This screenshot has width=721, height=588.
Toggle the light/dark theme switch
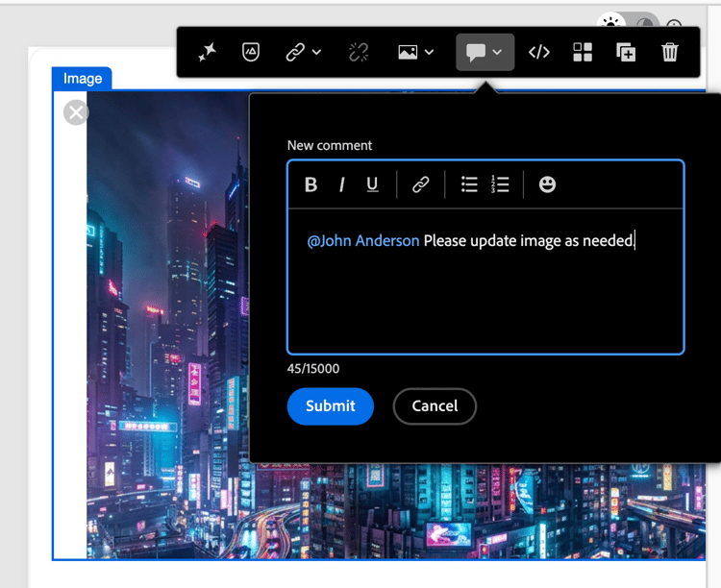coord(628,21)
